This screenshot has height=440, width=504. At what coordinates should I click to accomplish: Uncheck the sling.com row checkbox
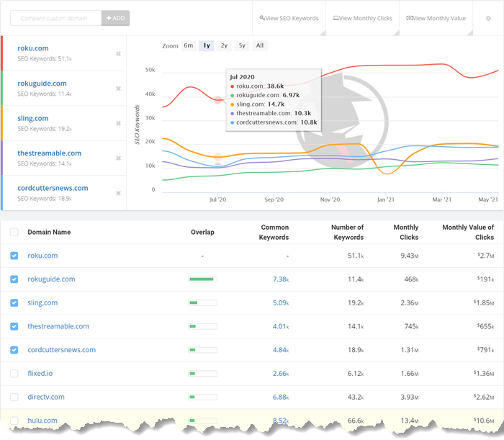[x=14, y=302]
